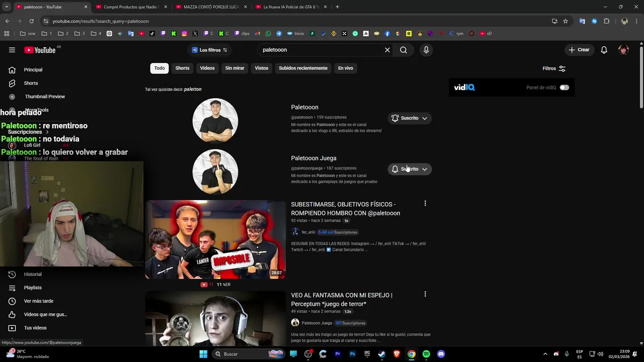
Task: Open a new browser tab with plus
Action: click(337, 7)
